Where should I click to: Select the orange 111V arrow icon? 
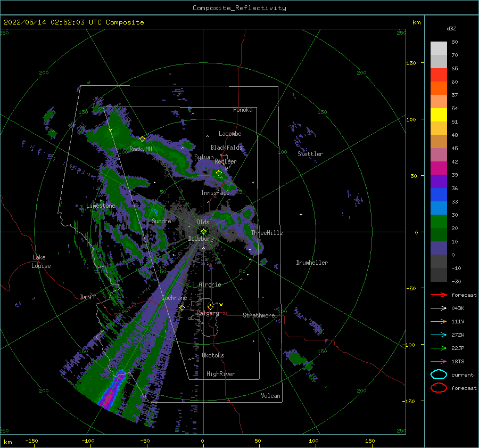[439, 321]
